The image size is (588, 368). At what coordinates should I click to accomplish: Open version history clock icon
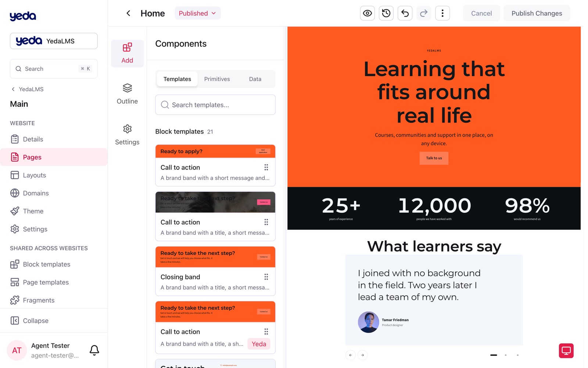point(386,13)
